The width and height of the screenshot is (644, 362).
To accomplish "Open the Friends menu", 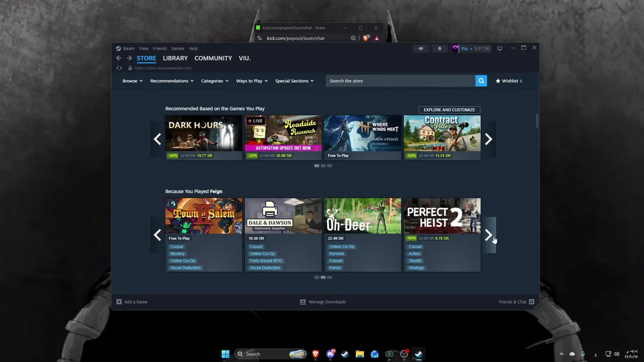I will (160, 48).
